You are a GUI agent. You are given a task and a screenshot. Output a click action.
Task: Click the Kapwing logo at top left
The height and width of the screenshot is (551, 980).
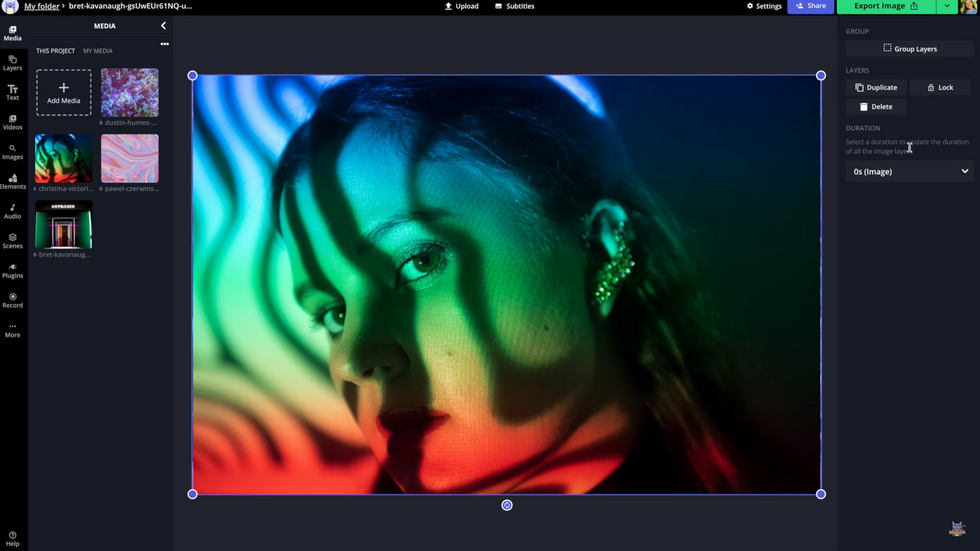pos(10,6)
